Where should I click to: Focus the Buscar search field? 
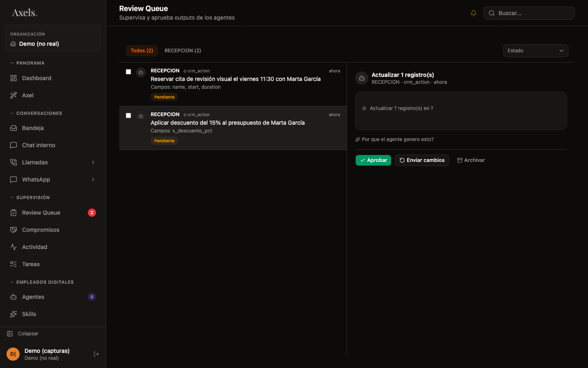(529, 13)
